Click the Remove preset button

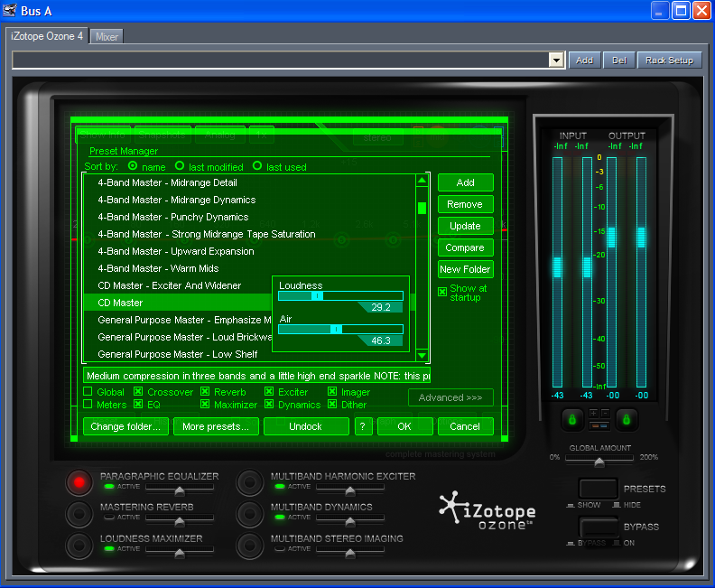466,204
